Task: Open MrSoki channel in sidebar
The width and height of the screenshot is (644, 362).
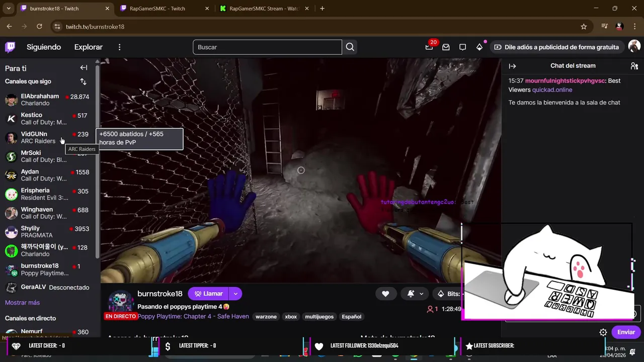Action: (47, 156)
